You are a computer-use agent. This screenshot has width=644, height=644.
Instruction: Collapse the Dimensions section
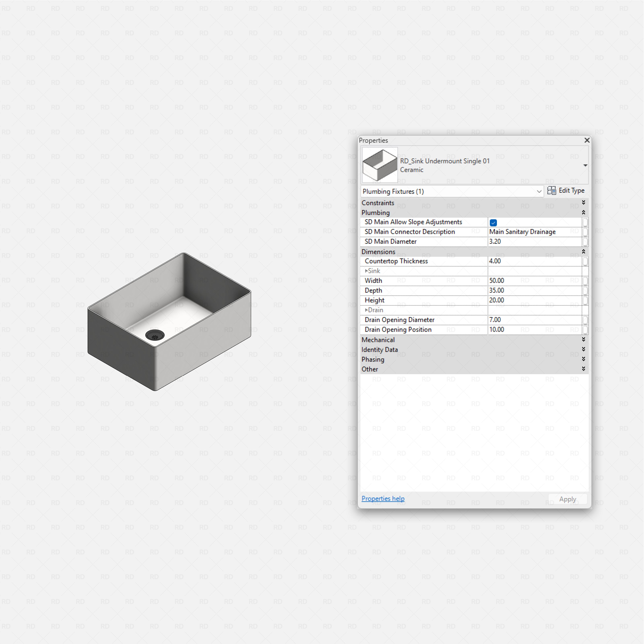coord(584,251)
